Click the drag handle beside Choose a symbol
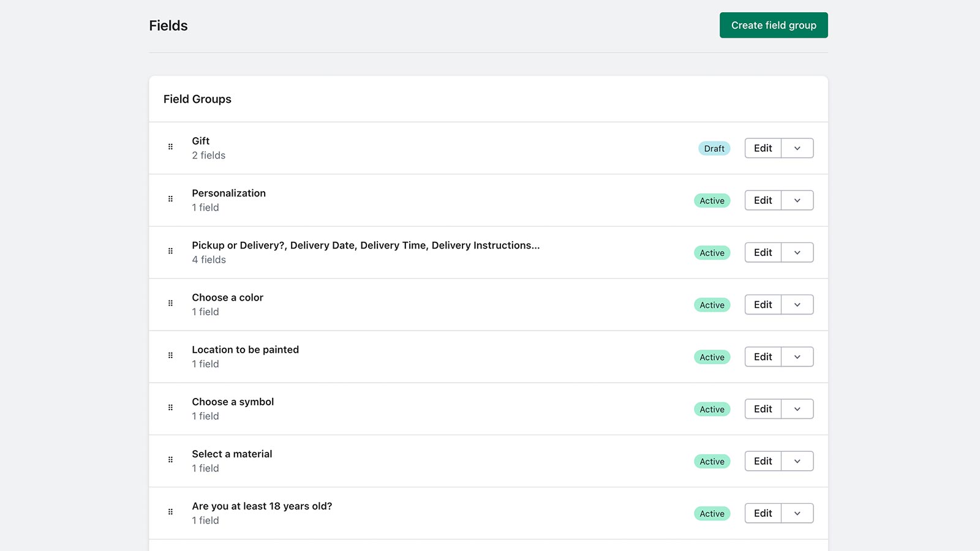Image resolution: width=980 pixels, height=551 pixels. (x=170, y=408)
